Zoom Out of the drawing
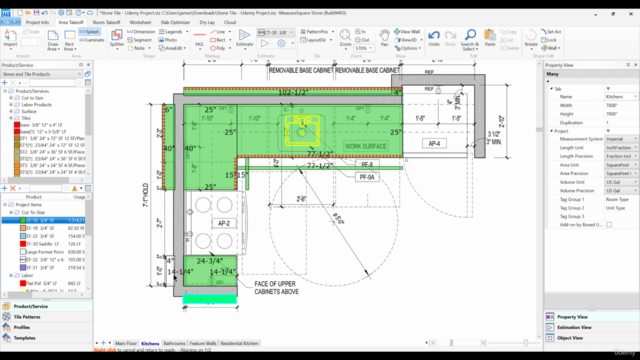Image resolution: width=640 pixels, height=360 pixels. click(x=362, y=40)
